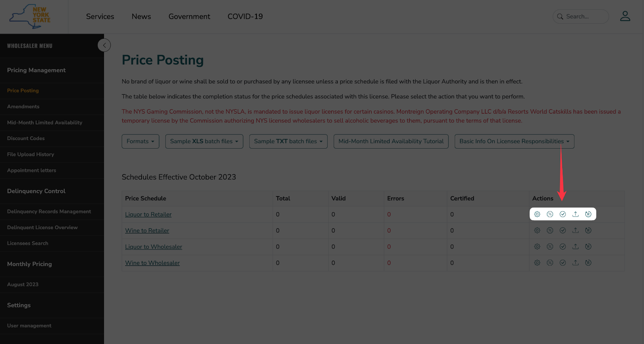This screenshot has height=344, width=644.
Task: Click the gear icon for Wine to Wholesaler
Action: coord(537,263)
